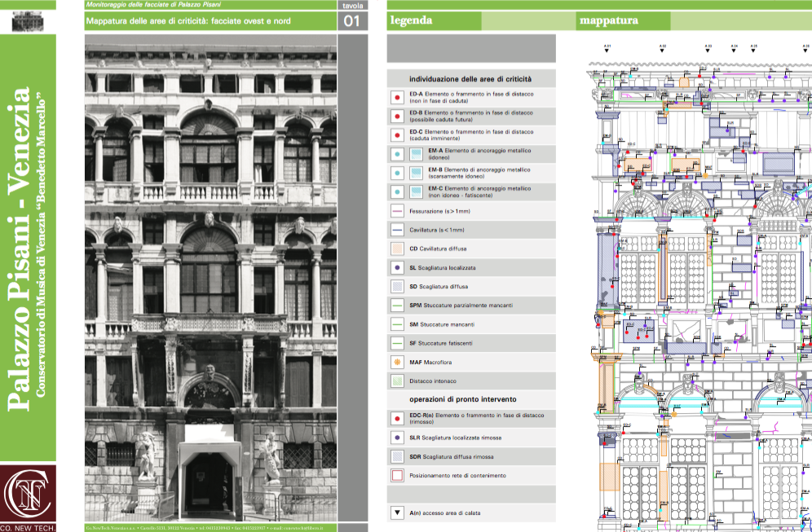Click the green line symbol for SF
Screen dimensions: 812x532
coord(397,343)
